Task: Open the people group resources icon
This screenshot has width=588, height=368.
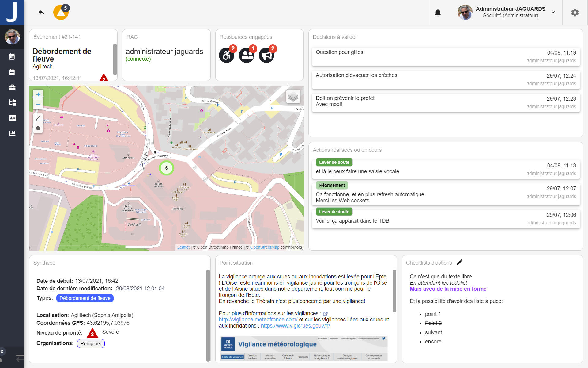Action: tap(247, 55)
